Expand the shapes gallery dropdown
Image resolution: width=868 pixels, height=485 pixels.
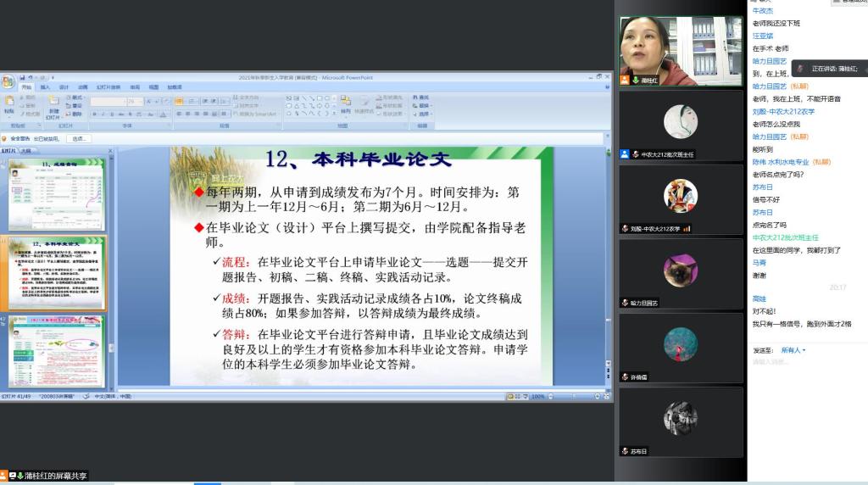(333, 113)
